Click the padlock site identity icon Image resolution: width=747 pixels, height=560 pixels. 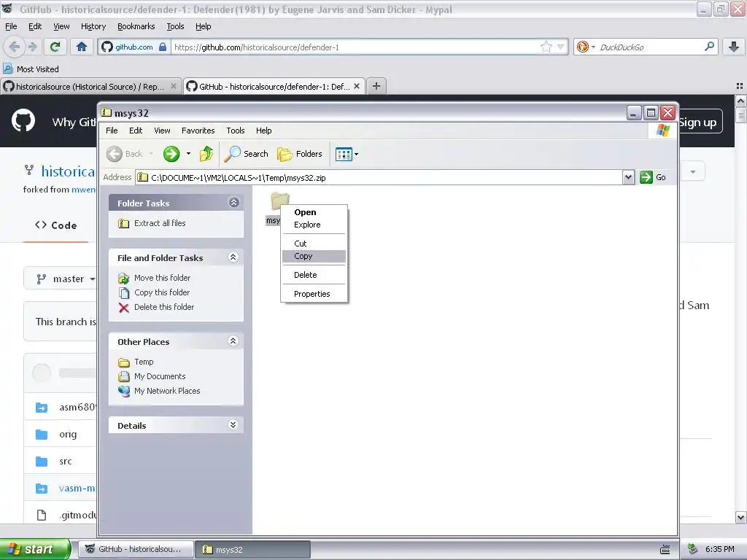click(163, 47)
